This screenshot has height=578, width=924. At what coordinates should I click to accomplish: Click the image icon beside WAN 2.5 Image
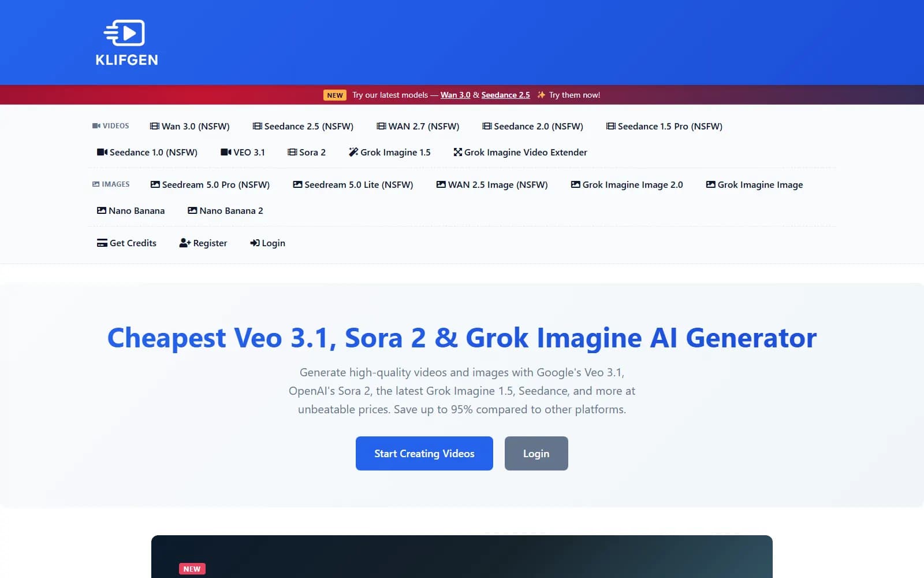441,184
